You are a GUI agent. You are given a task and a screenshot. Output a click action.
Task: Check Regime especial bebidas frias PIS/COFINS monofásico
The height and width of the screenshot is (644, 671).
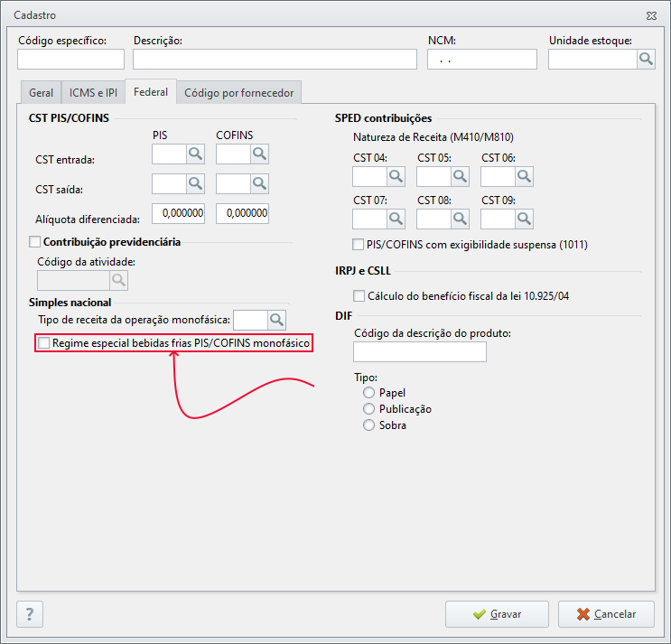pos(43,343)
